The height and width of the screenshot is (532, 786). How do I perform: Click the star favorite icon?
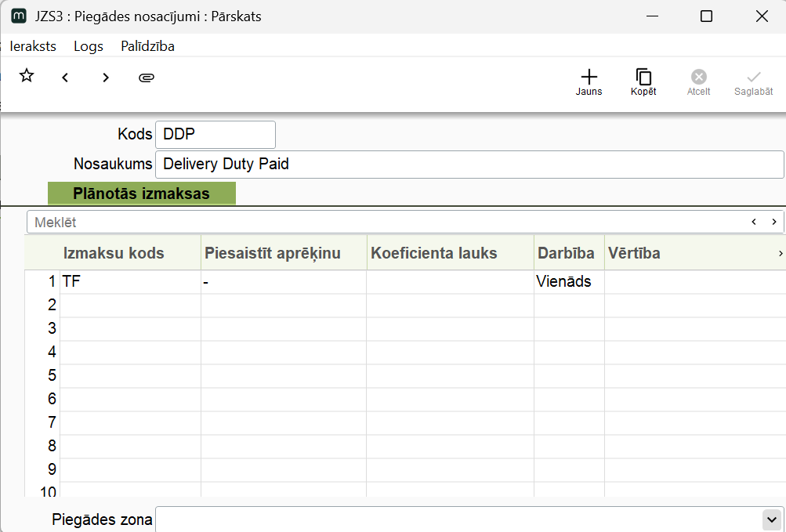[x=27, y=76]
